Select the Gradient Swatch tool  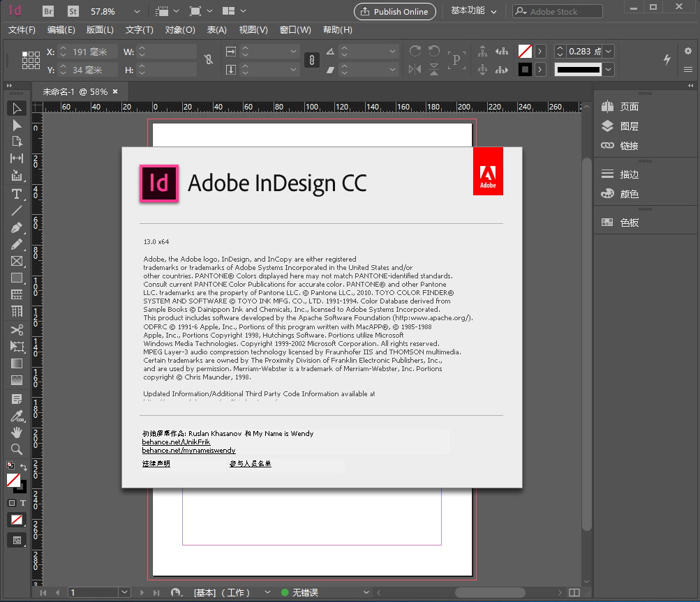pos(17,363)
